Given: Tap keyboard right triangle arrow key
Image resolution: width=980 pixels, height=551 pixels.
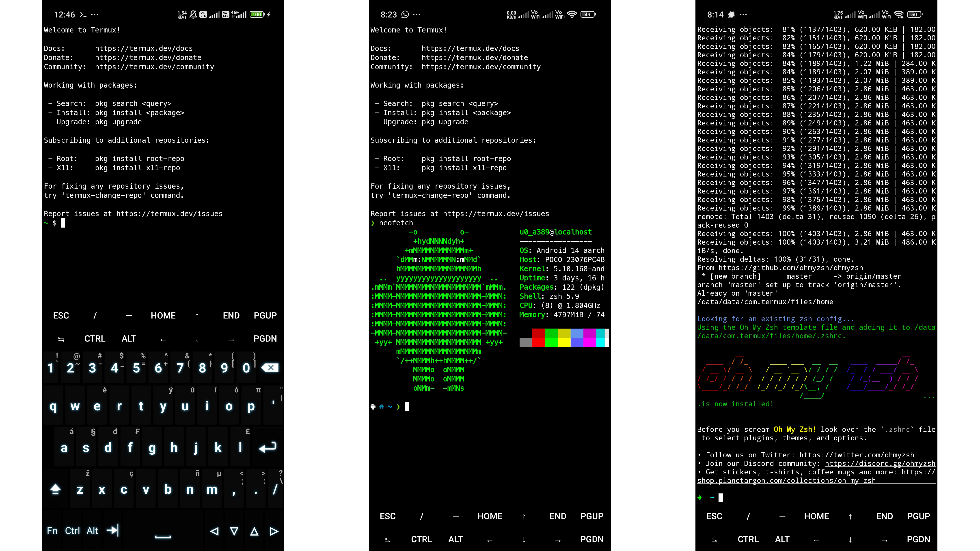Looking at the screenshot, I should pos(274,531).
